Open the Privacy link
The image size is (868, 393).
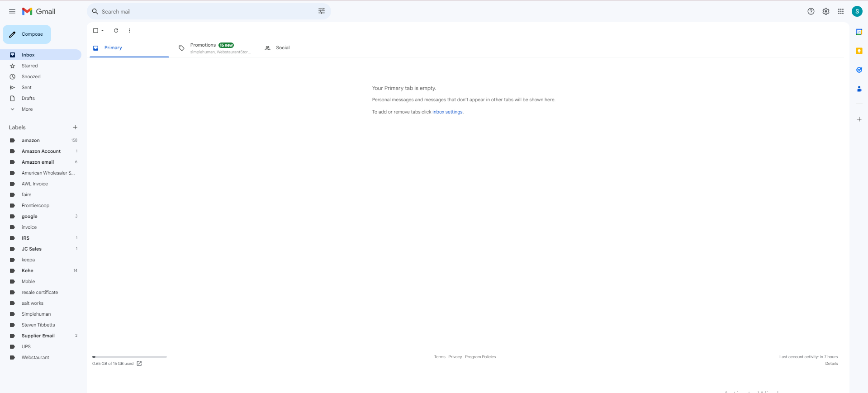point(455,357)
